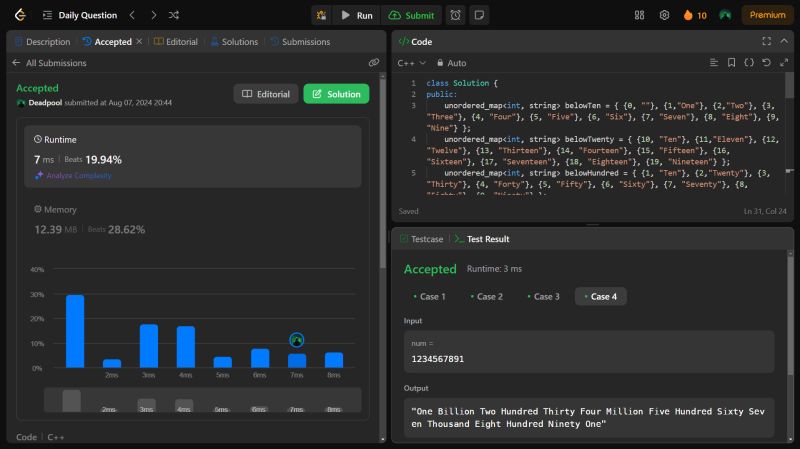Reset code with the revert arrow icon
Screen dimensions: 800x449
(x=766, y=62)
